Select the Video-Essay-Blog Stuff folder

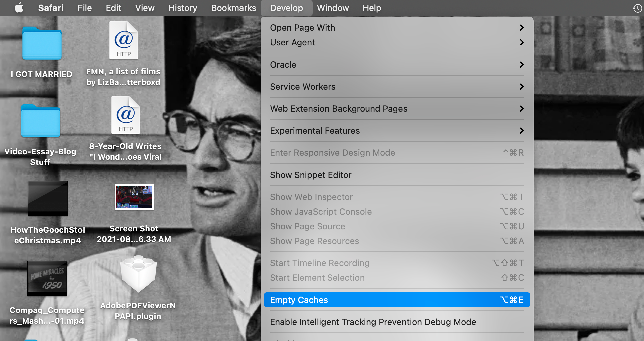[x=41, y=121]
